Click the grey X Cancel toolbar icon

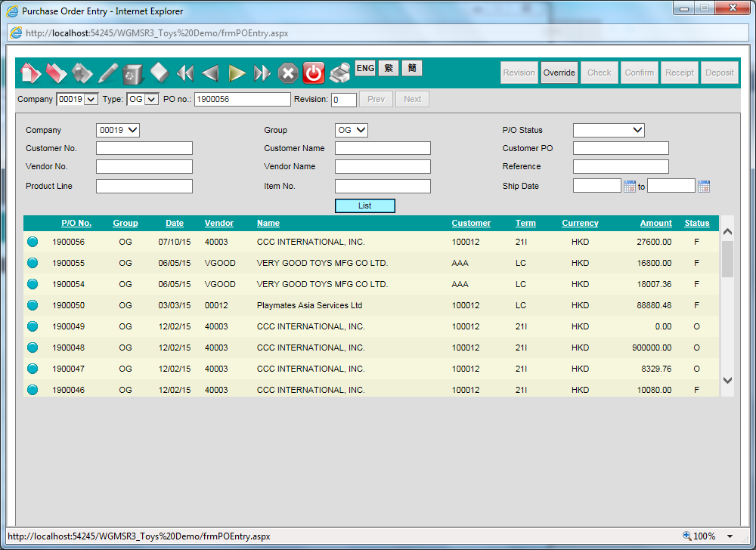tap(288, 73)
